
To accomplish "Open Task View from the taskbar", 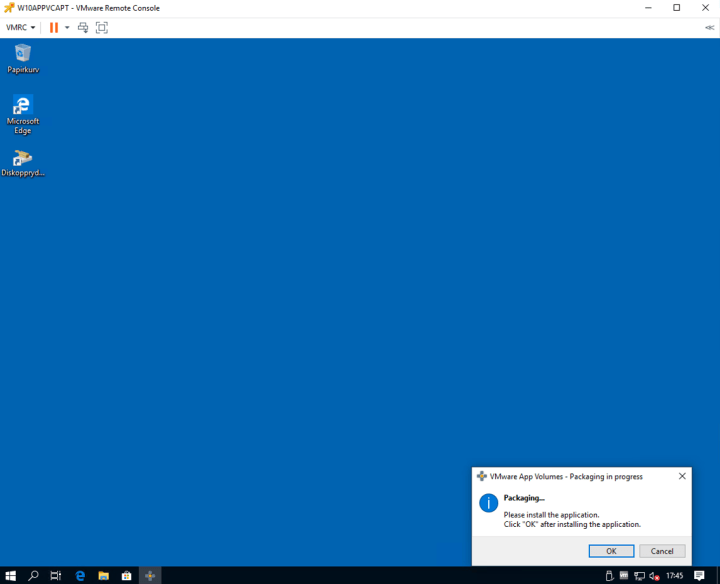I will [56, 576].
